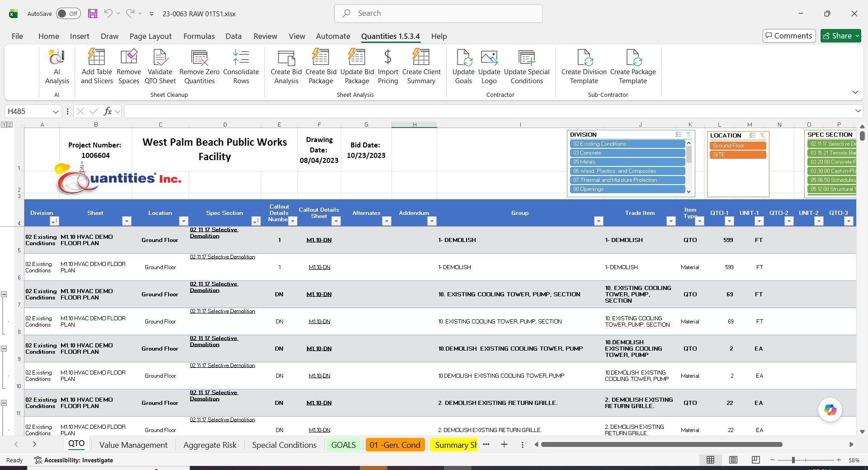This screenshot has width=868, height=470.
Task: Open the File menu
Action: [17, 36]
